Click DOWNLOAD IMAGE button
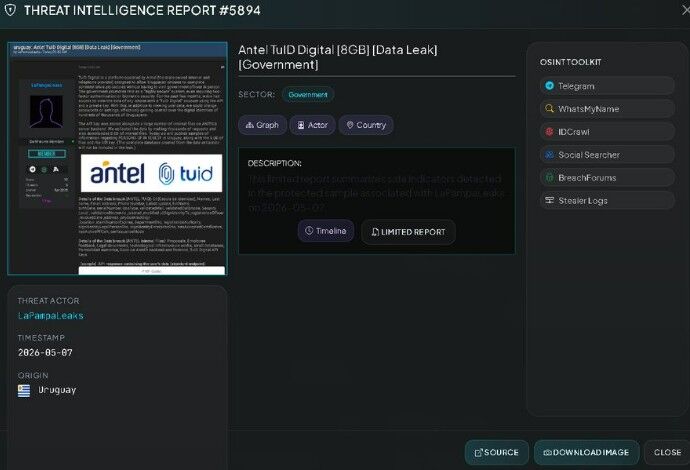The width and height of the screenshot is (690, 470). (x=586, y=452)
